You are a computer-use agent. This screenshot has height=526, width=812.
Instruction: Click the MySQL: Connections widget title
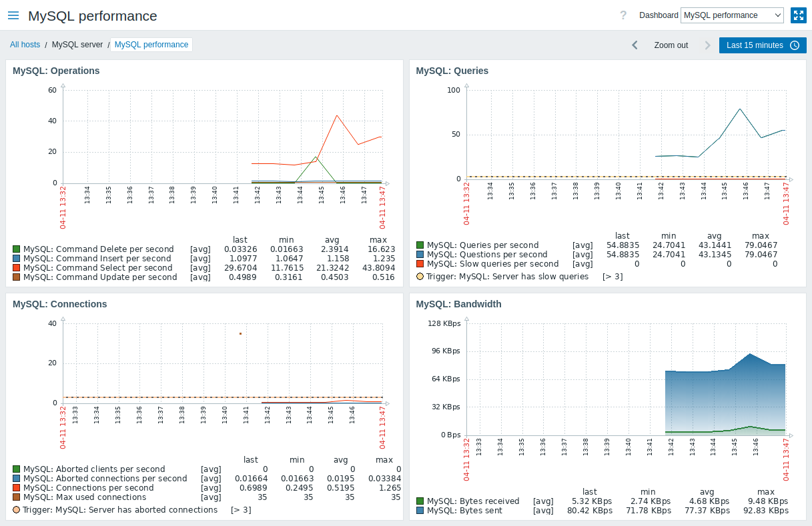tap(60, 304)
